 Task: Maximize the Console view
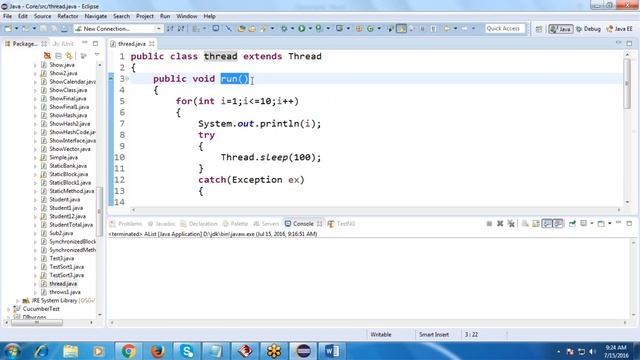(629, 223)
